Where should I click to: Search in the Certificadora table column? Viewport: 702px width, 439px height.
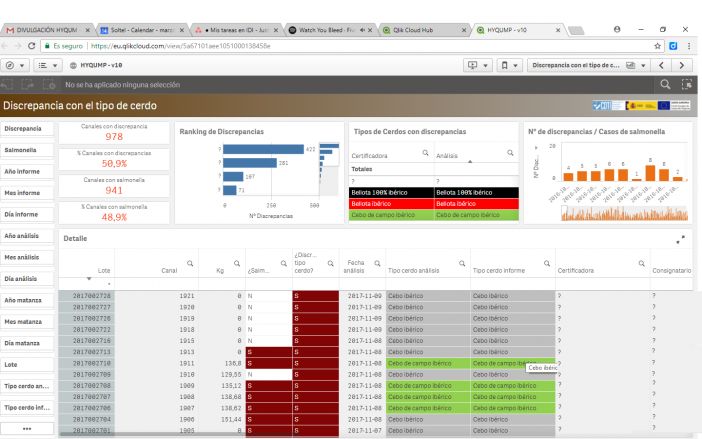point(640,263)
